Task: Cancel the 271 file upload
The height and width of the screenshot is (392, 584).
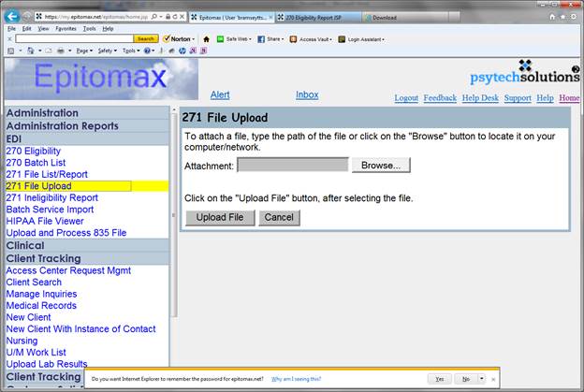Action: pos(279,217)
